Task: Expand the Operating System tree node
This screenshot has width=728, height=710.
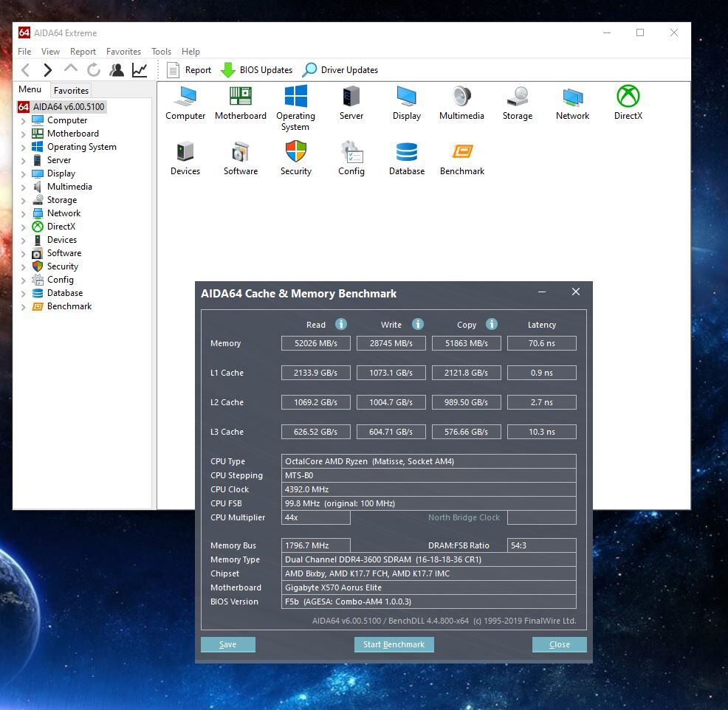Action: [23, 148]
